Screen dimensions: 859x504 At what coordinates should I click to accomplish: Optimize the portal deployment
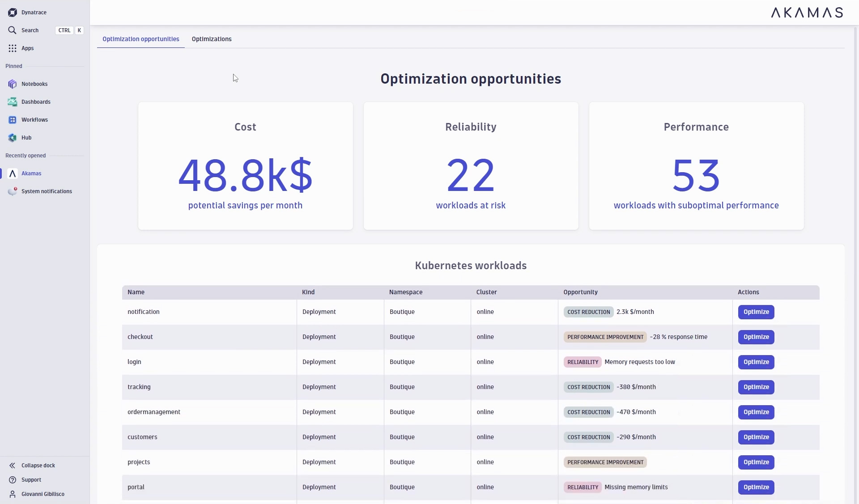[756, 487]
